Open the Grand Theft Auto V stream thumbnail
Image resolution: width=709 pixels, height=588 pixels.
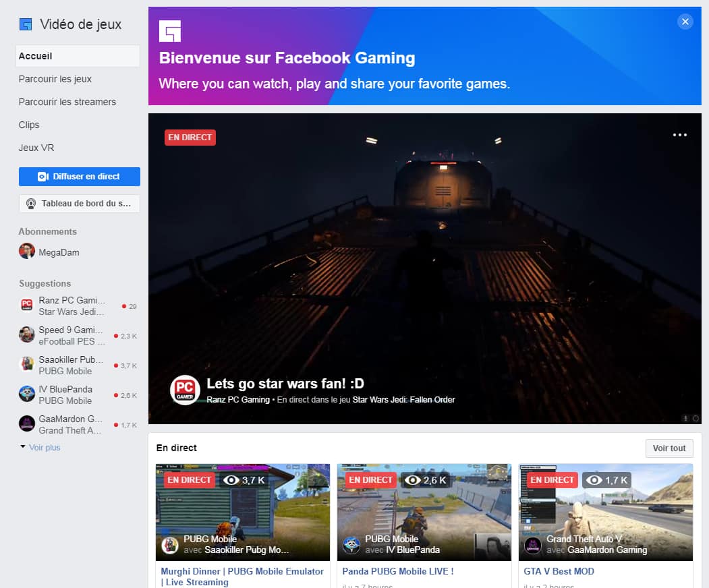(606, 512)
